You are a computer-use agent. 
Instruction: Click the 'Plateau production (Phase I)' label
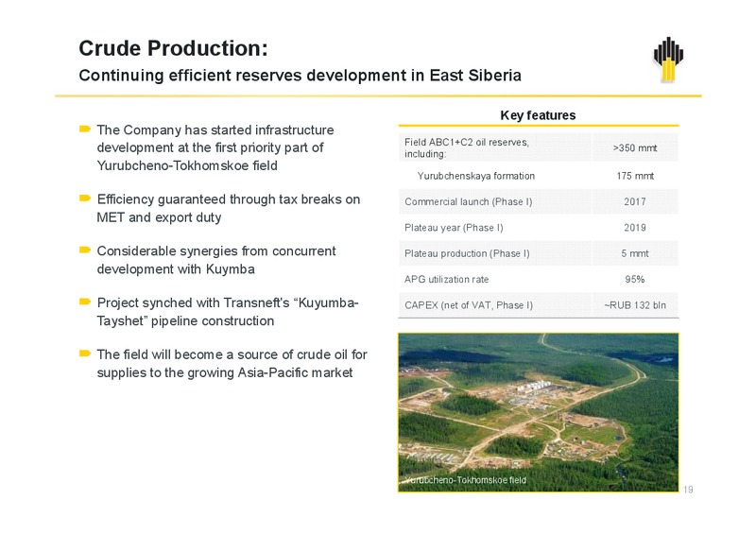coord(467,253)
